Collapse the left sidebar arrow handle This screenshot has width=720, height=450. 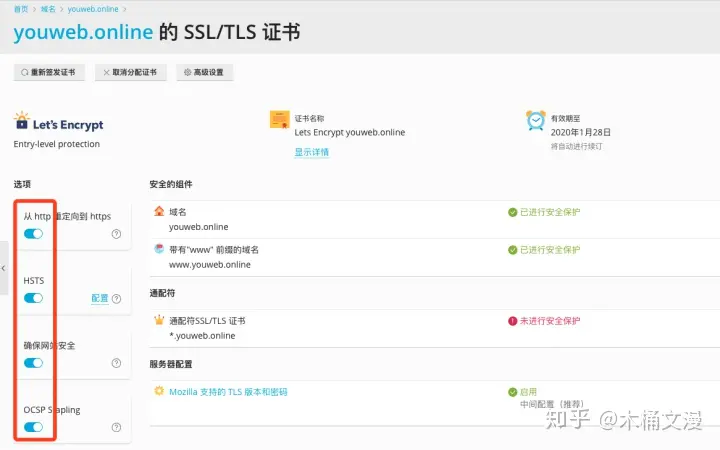[4, 268]
